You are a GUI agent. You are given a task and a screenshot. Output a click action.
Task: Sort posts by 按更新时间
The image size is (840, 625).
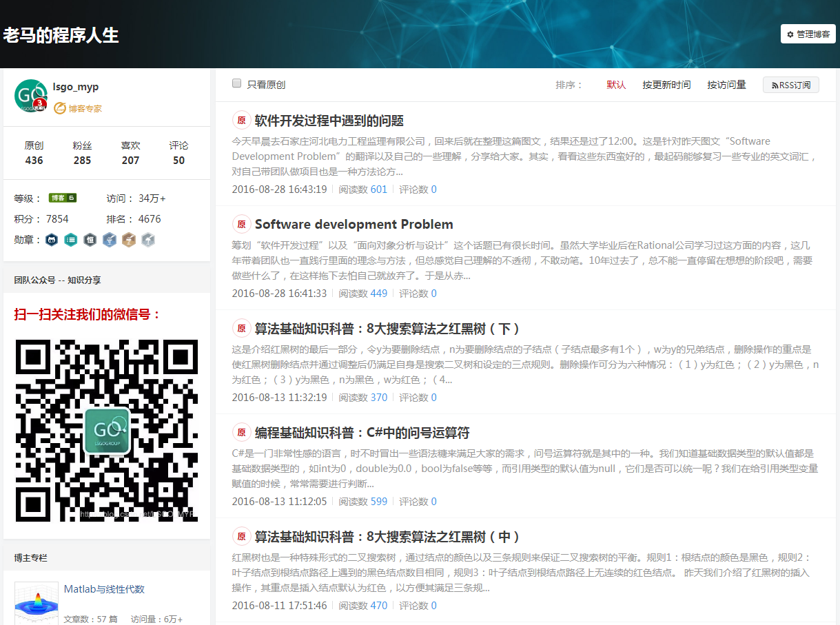666,85
